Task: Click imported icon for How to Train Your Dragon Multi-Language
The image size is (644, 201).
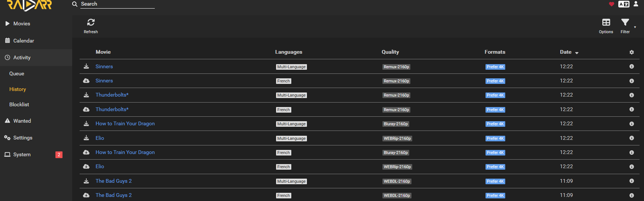Action: [x=86, y=123]
